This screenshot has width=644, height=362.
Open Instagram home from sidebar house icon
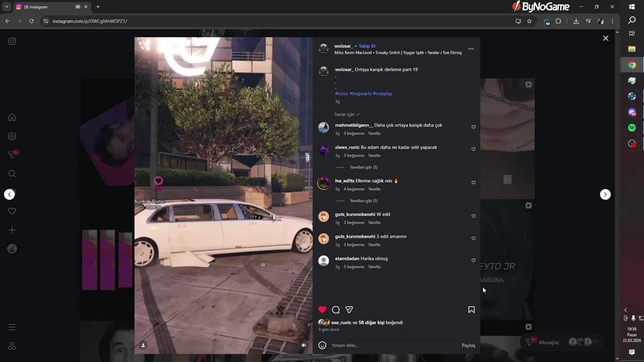click(x=12, y=118)
